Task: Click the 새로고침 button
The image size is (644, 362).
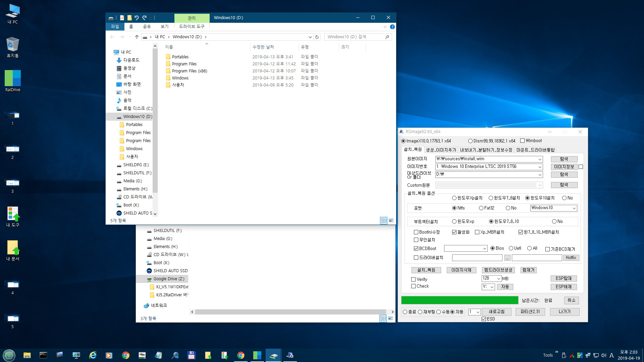Action: [496, 312]
